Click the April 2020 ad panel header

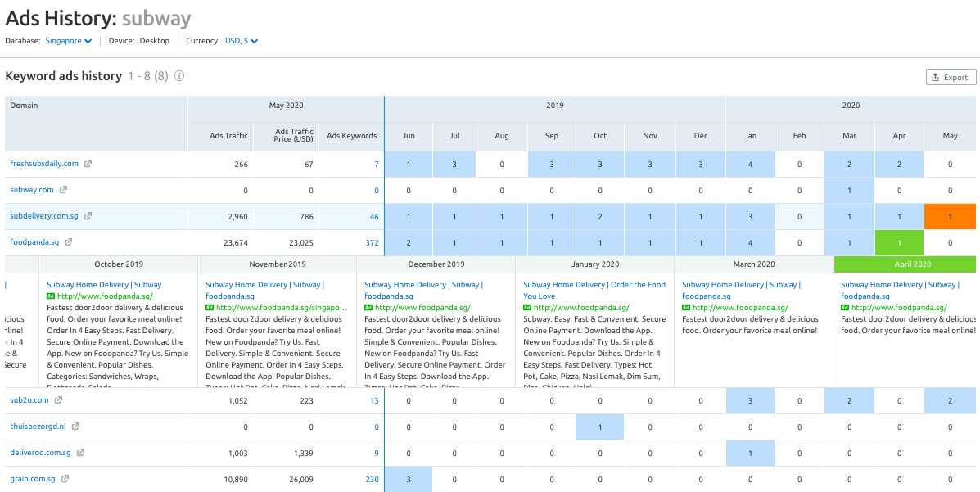pos(906,264)
